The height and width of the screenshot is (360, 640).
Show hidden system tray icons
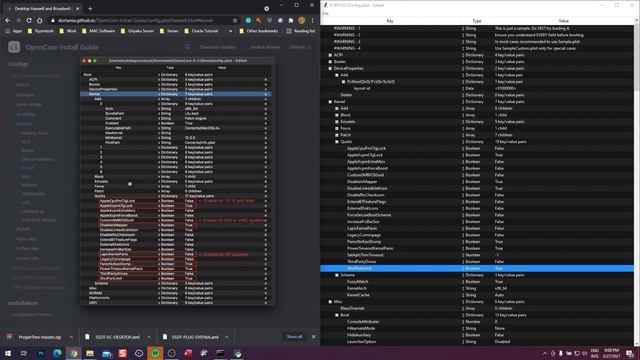click(544, 353)
